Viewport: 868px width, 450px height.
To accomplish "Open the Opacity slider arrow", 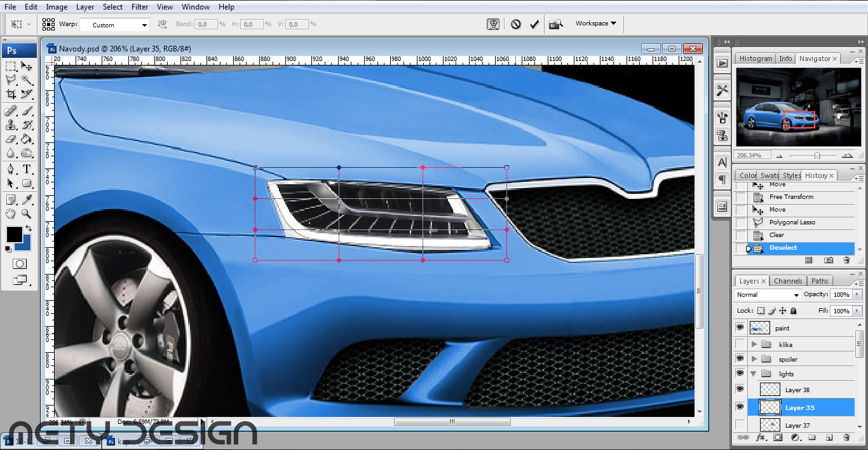I will [856, 295].
